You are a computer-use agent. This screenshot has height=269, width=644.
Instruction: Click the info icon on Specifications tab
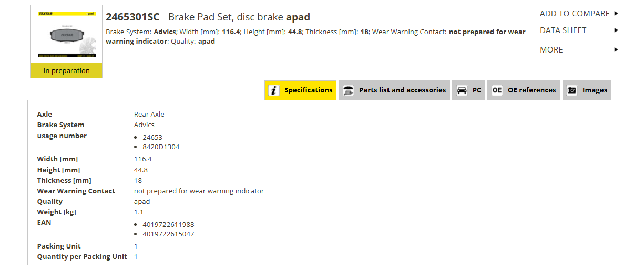(x=274, y=90)
